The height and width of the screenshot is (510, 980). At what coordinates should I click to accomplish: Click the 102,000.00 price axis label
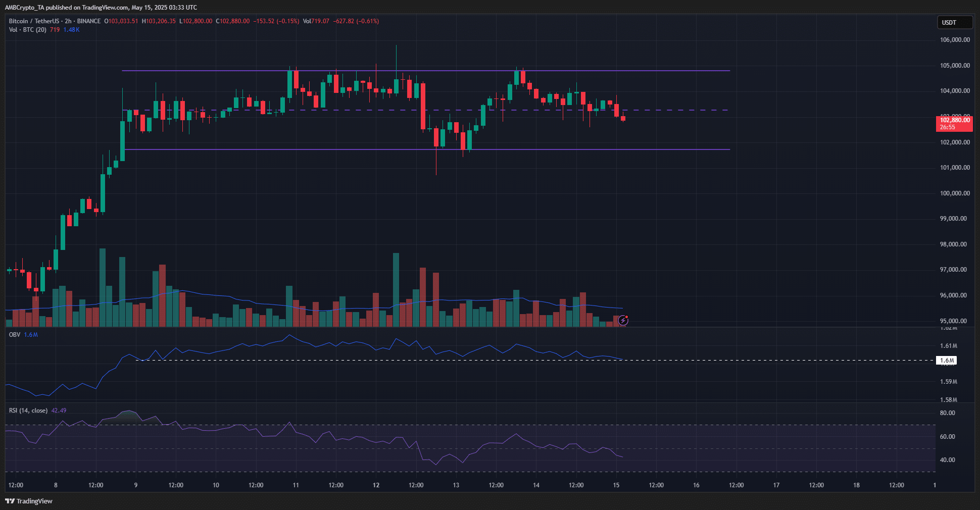coord(955,142)
